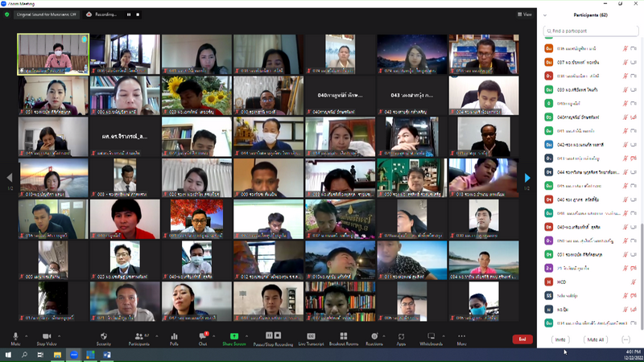Expand the Whiteboards caret
Image resolution: width=644 pixels, height=362 pixels.
point(444,336)
